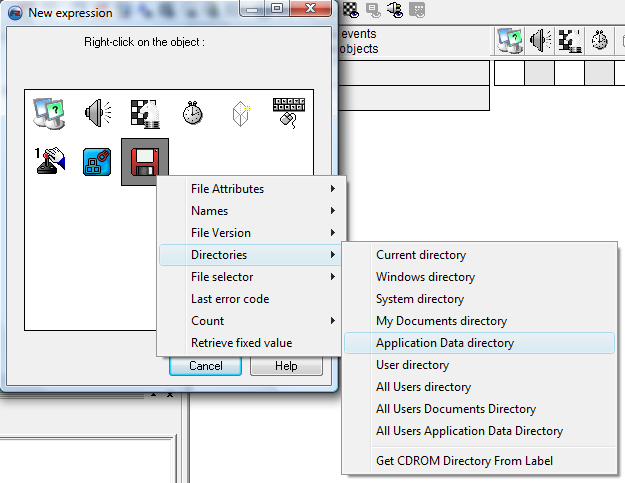Click the Timer icon in the event editor header
625x483 pixels.
[600, 41]
